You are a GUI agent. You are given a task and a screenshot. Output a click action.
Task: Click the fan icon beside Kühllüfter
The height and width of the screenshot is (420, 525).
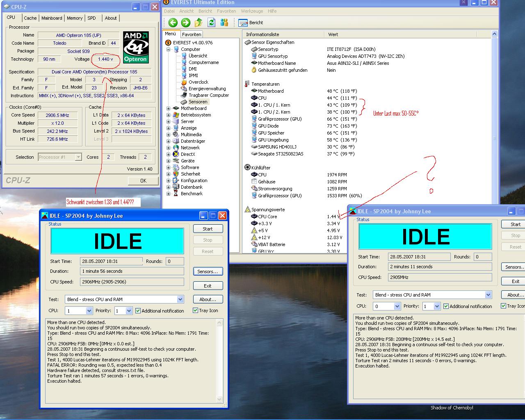pyautogui.click(x=247, y=167)
